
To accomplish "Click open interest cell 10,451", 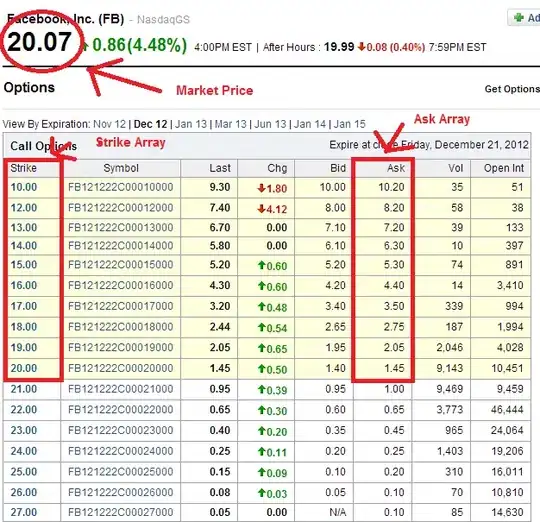I will point(507,368).
